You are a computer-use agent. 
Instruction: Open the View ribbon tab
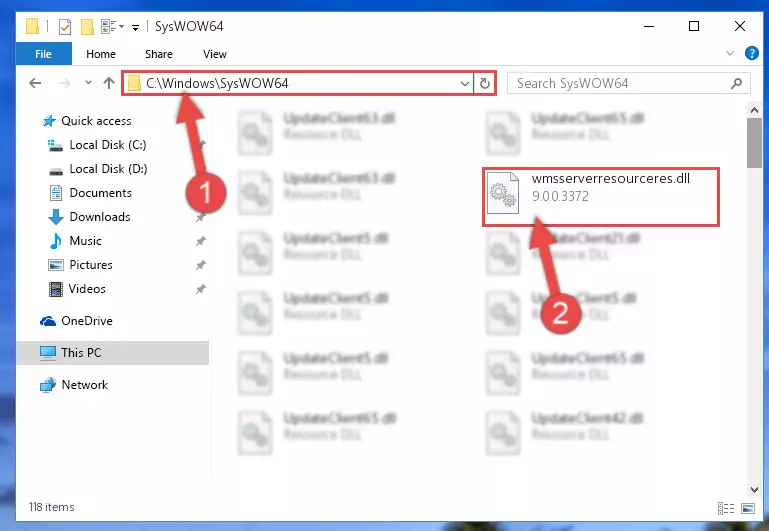tap(215, 54)
